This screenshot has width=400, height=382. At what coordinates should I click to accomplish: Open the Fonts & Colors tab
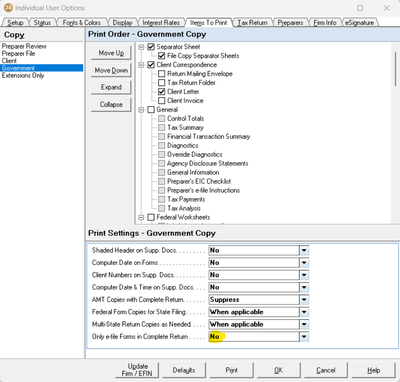click(x=82, y=23)
